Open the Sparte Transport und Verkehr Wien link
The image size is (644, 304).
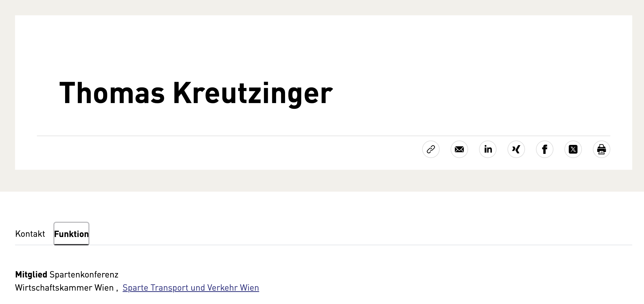(x=191, y=288)
